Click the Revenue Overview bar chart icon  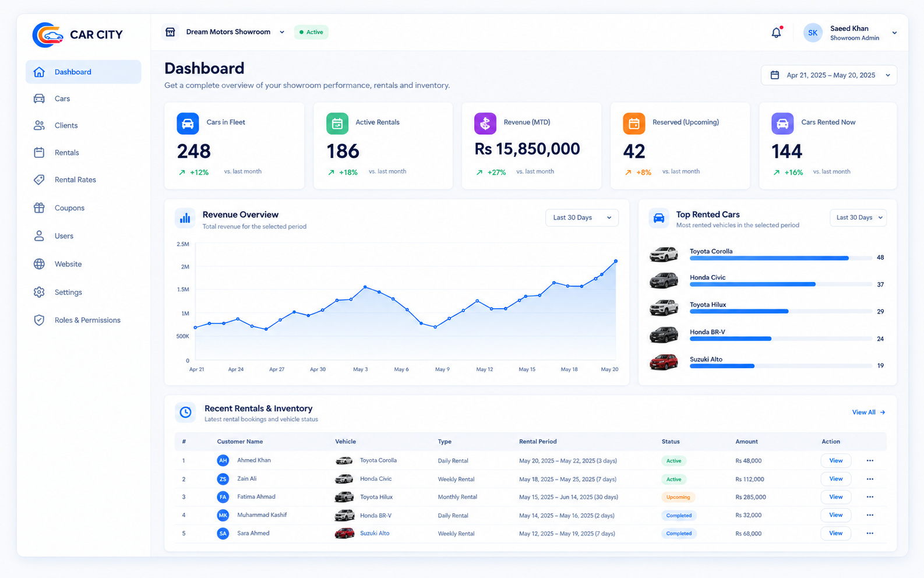point(185,218)
